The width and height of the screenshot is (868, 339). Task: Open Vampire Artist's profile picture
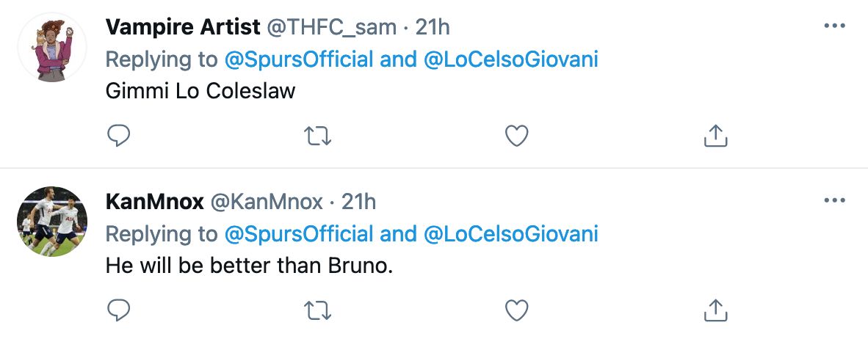(52, 47)
